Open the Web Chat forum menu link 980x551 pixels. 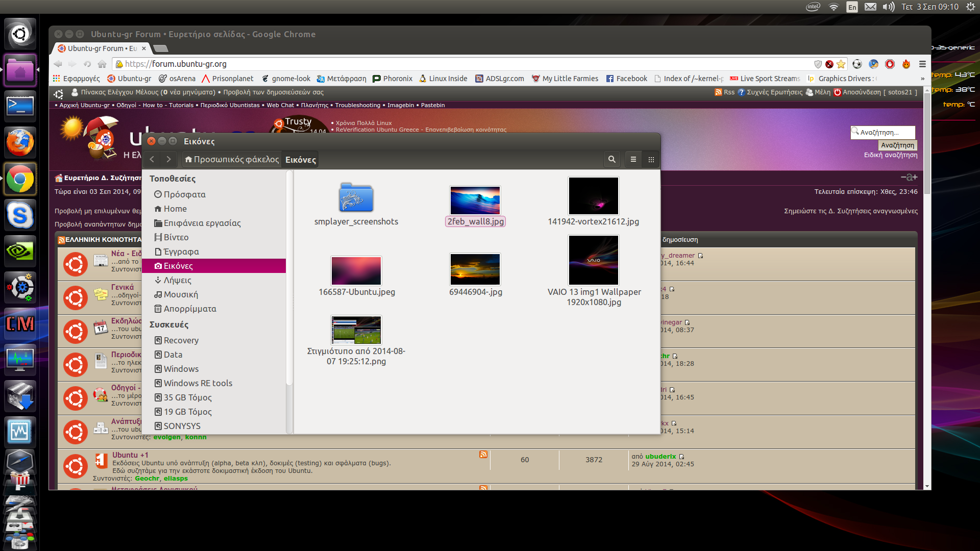tap(280, 105)
